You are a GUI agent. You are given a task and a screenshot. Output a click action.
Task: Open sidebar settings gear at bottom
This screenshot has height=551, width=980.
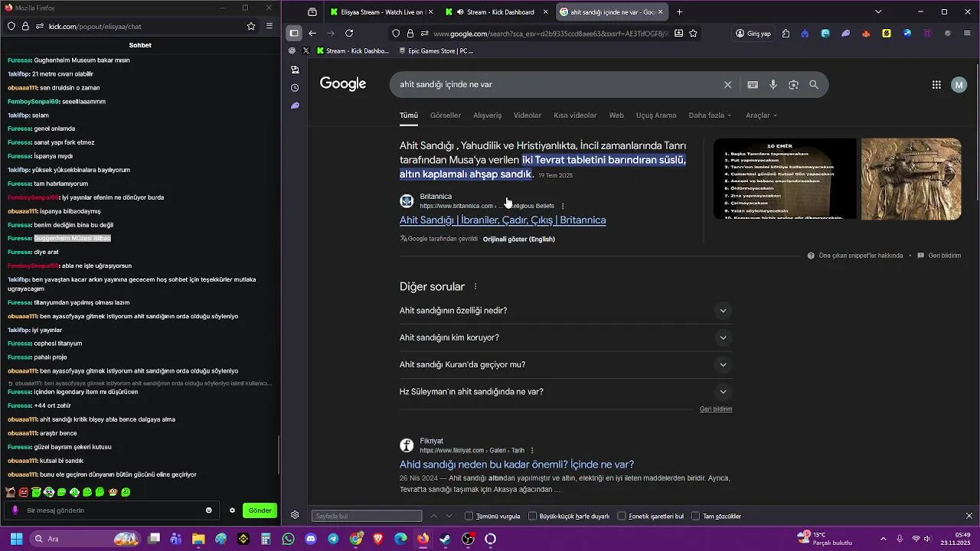click(x=295, y=515)
